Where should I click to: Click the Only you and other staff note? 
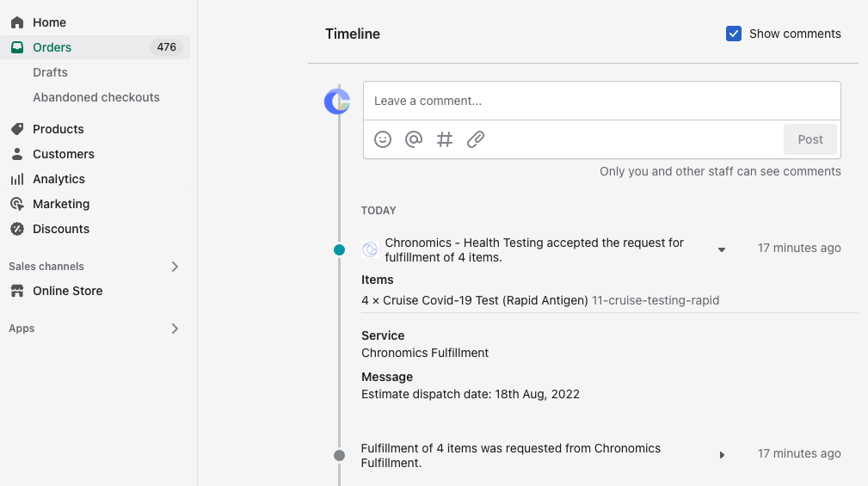(720, 171)
